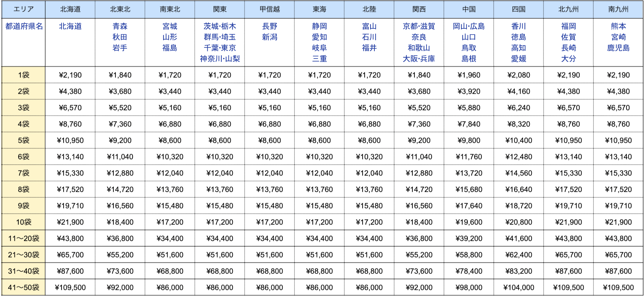Viewport: 644px width, 297px height.
Task: Click the ¥39,200 price cell
Action: pyautogui.click(x=469, y=238)
